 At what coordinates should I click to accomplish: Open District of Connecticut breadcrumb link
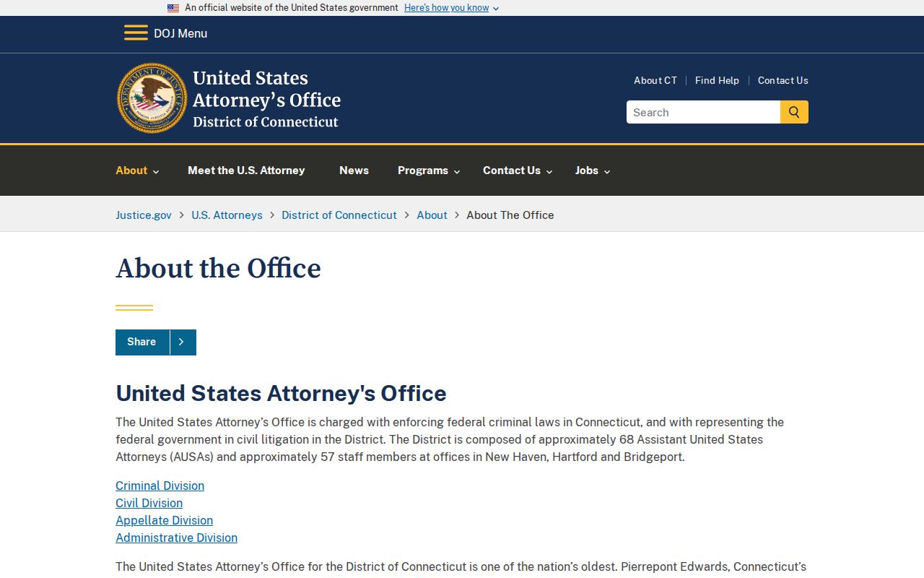click(x=339, y=215)
